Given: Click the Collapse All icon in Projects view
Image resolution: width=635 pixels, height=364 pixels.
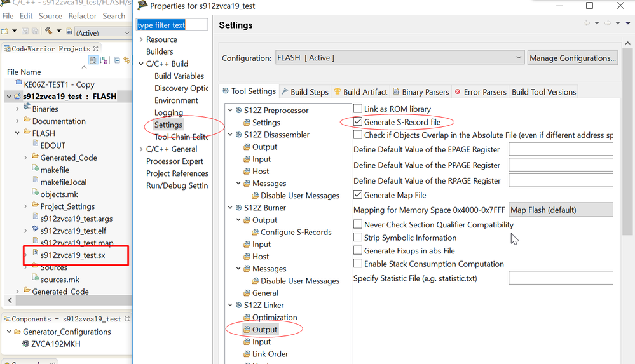Looking at the screenshot, I should coord(117,60).
